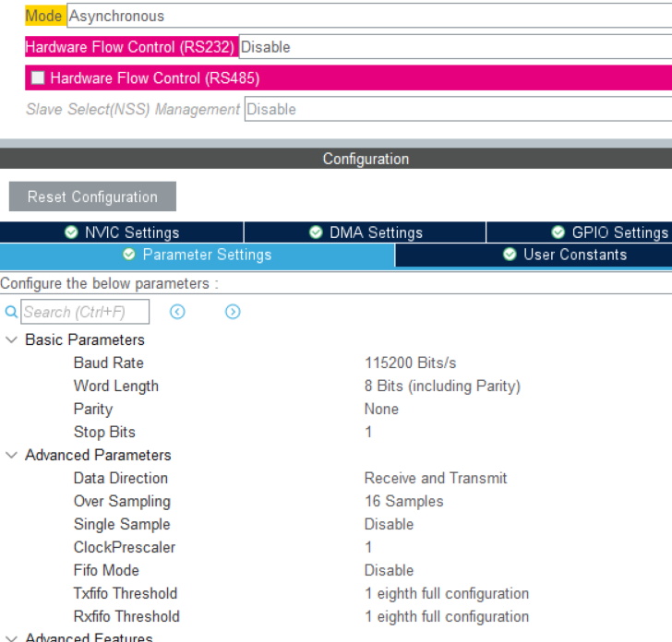Go to next search result arrow
The image size is (672, 642).
click(233, 312)
